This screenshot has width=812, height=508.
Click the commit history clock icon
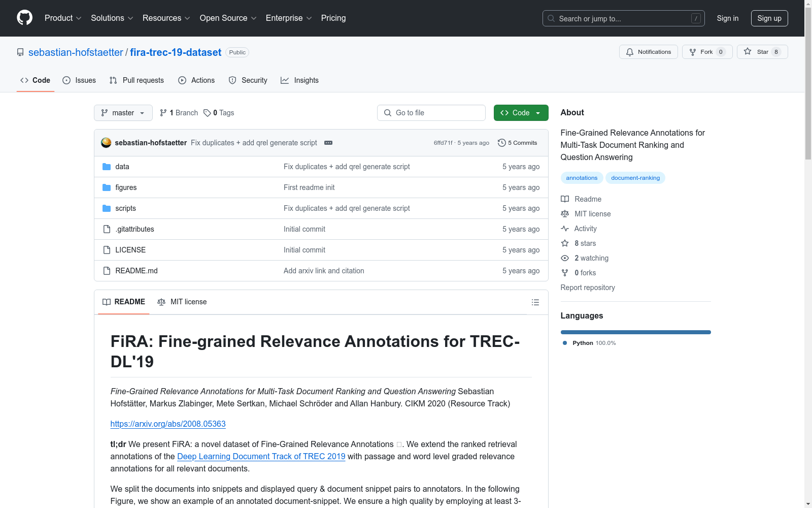pyautogui.click(x=502, y=143)
